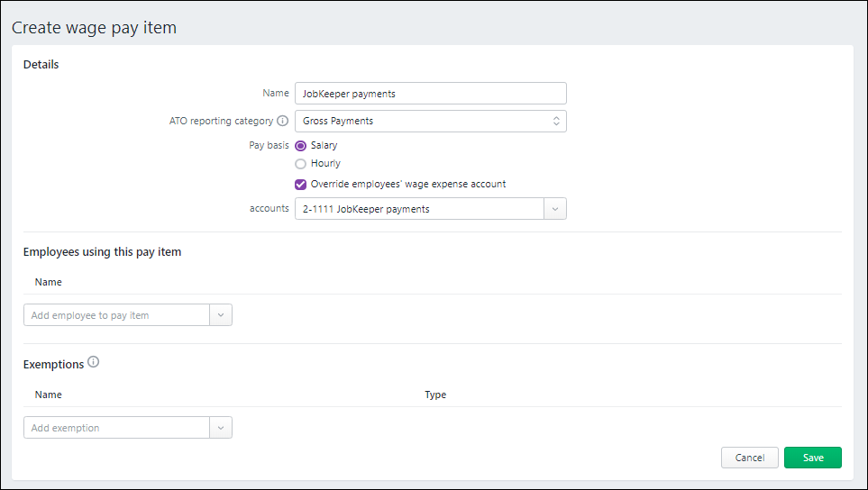Click Name column header under Employees section
This screenshot has height=490, width=868.
pos(49,282)
